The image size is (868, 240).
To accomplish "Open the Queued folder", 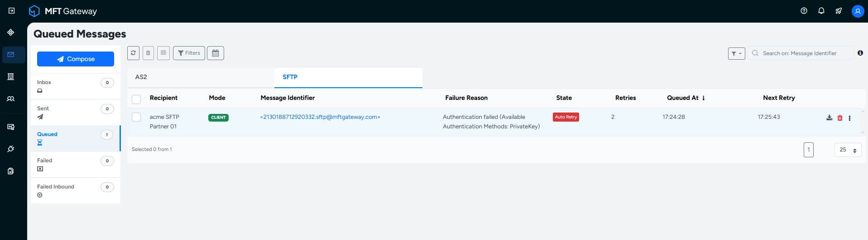I will coord(76,138).
